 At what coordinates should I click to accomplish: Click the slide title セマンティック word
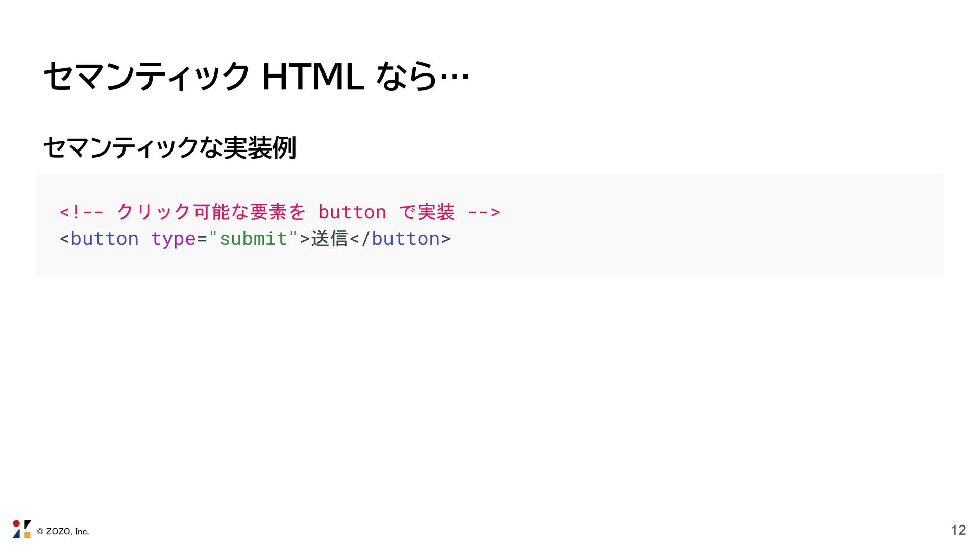click(146, 77)
